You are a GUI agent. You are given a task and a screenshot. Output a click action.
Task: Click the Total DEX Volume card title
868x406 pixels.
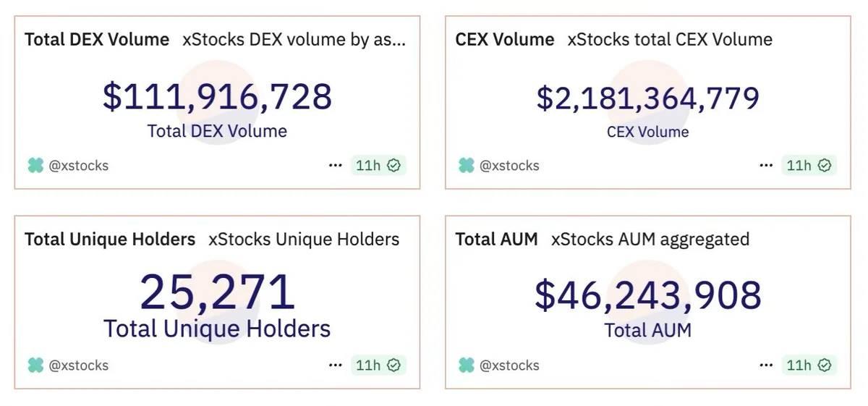point(97,39)
